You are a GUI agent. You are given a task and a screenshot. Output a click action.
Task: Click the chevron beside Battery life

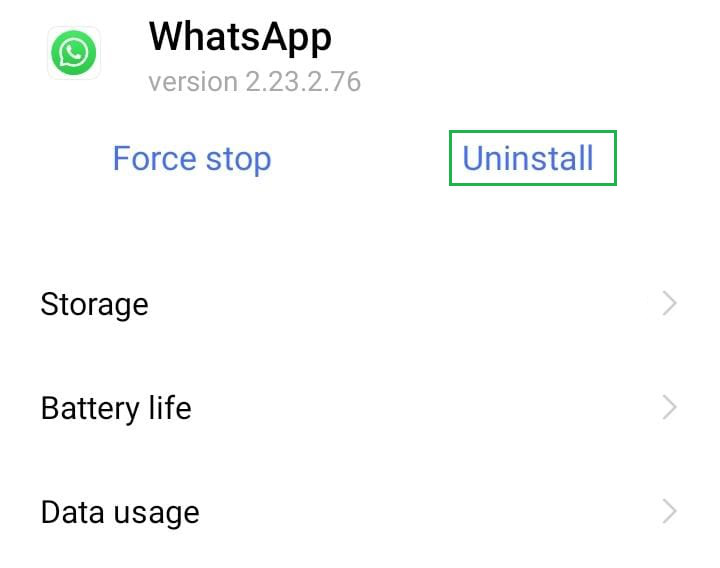coord(669,407)
